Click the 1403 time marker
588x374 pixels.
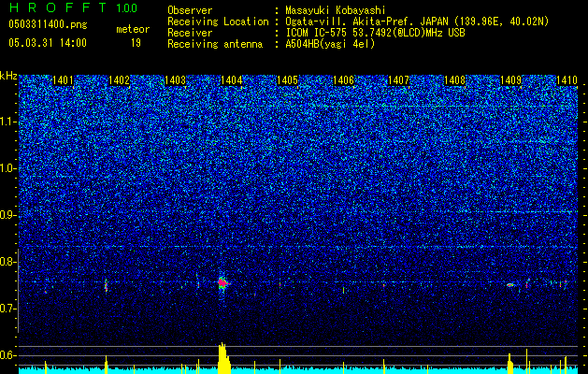pos(175,80)
